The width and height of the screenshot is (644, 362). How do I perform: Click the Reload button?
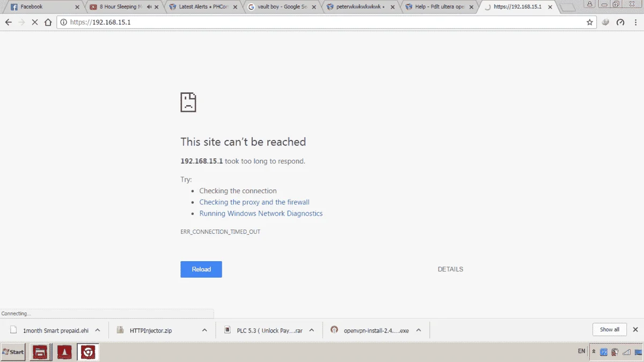point(201,269)
